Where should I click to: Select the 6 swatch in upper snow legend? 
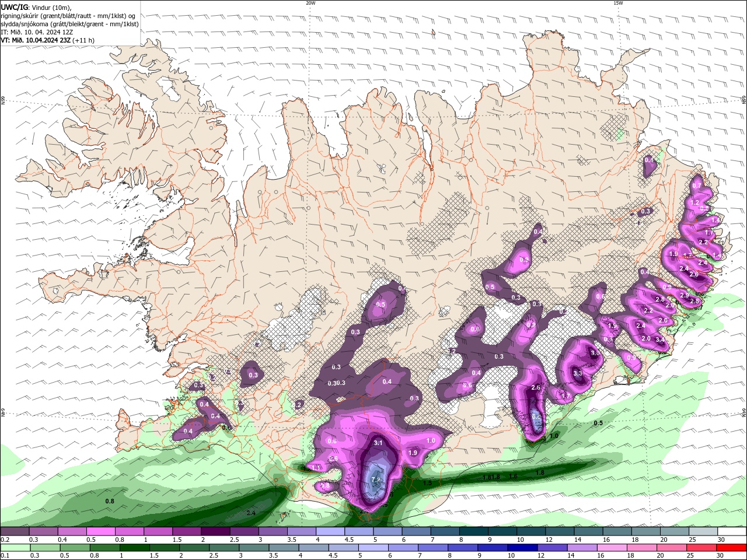[x=416, y=531]
